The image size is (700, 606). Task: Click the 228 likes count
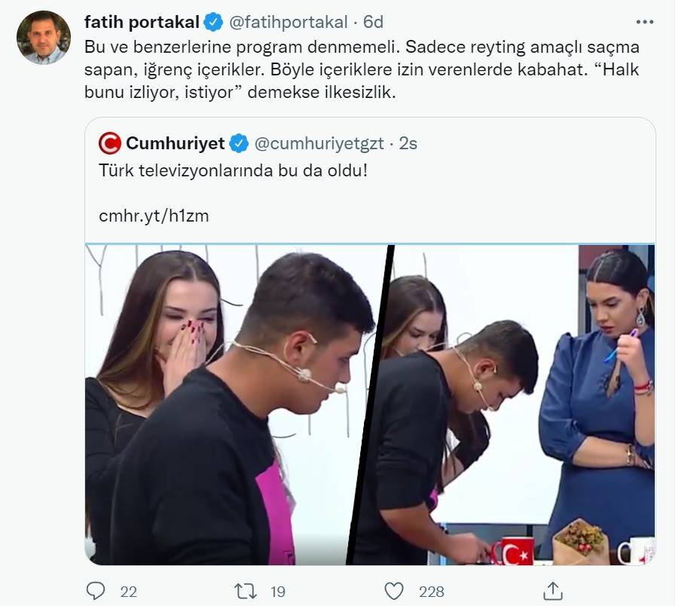coord(432,591)
